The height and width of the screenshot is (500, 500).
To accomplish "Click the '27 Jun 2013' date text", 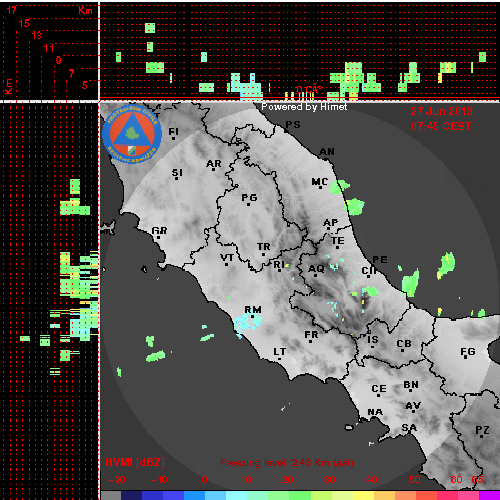I will pos(441,111).
